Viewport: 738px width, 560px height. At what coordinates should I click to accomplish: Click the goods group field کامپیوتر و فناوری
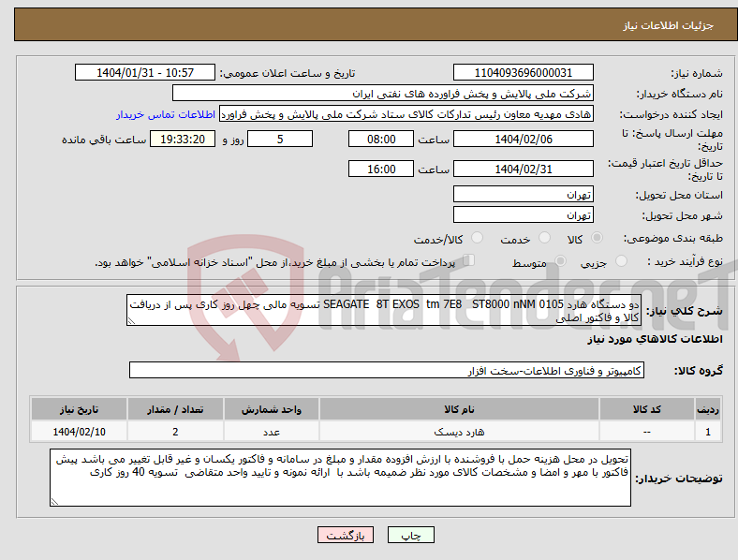[x=387, y=370]
